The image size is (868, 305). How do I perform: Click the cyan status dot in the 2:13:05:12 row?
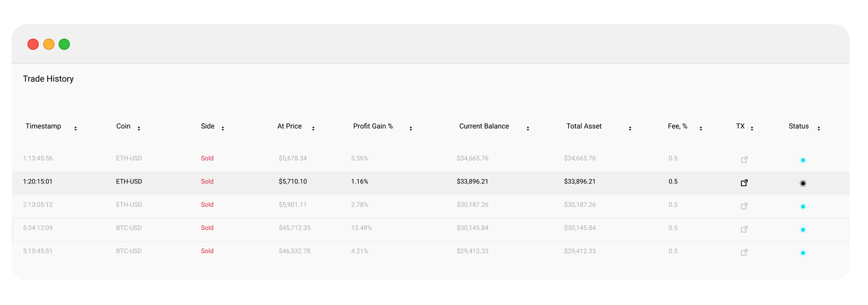[x=803, y=207]
